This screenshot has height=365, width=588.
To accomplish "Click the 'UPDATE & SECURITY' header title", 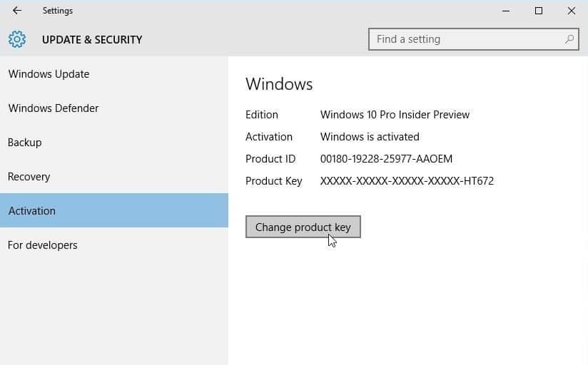I will (x=92, y=40).
